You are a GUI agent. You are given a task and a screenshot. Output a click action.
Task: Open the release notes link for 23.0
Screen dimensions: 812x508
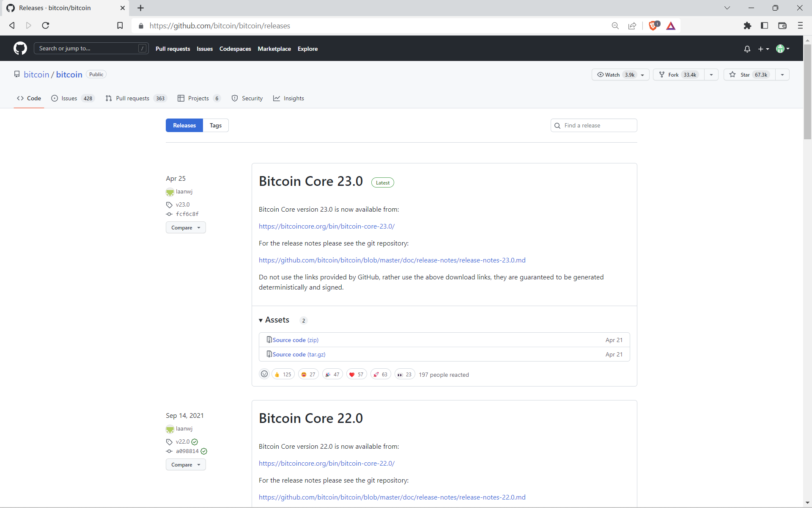point(392,260)
